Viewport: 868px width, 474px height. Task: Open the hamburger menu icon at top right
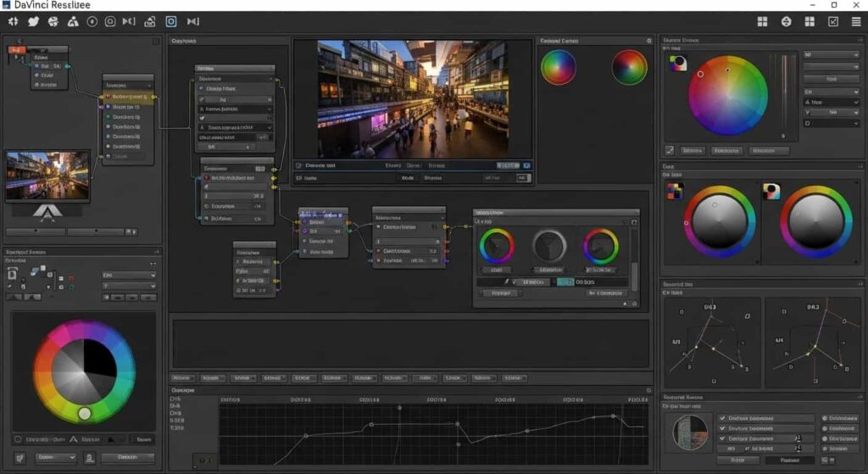856,21
